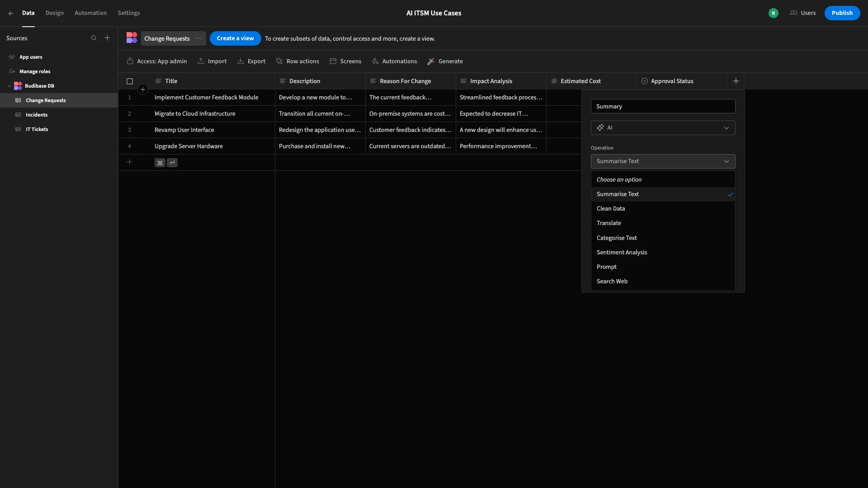Click the Change Requests table tab

(x=174, y=38)
